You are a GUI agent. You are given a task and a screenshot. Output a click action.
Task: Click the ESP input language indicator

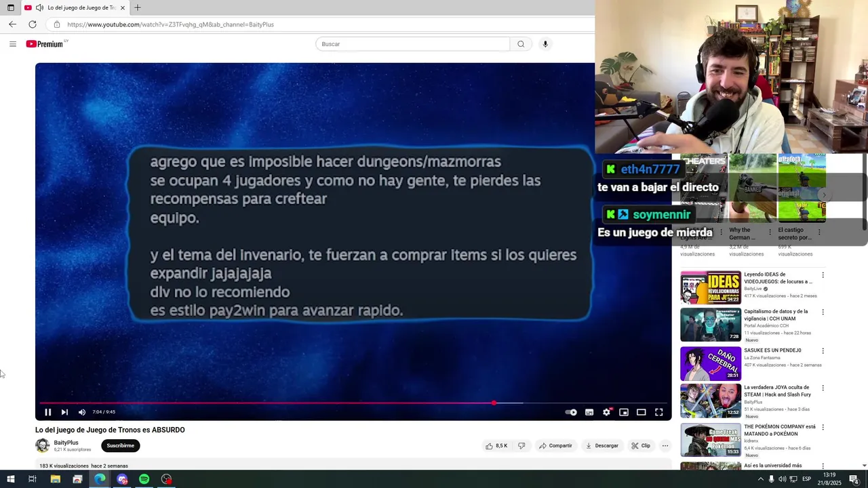click(807, 479)
